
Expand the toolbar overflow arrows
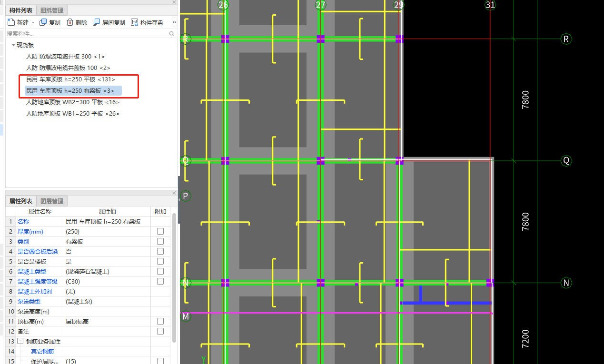click(x=174, y=22)
